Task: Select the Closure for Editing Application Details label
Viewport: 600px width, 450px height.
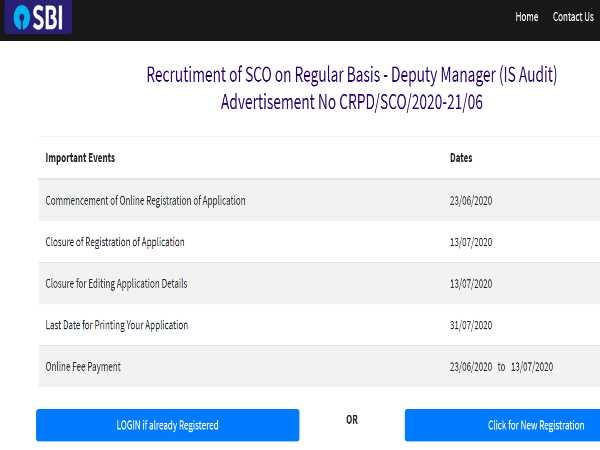Action: (116, 284)
